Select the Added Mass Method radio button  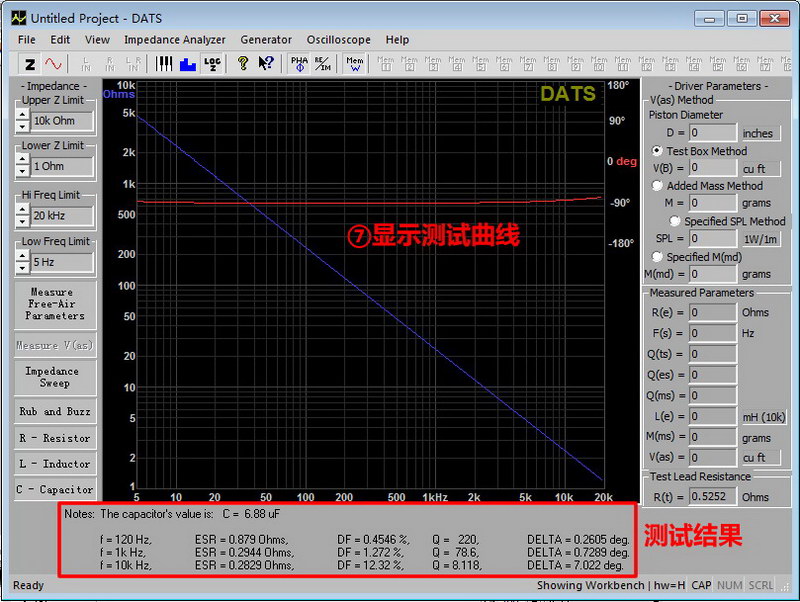[657, 185]
